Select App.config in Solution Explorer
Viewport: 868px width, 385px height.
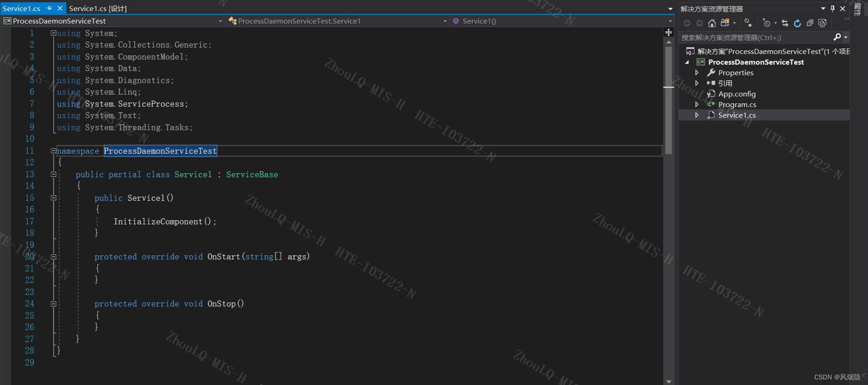point(737,94)
